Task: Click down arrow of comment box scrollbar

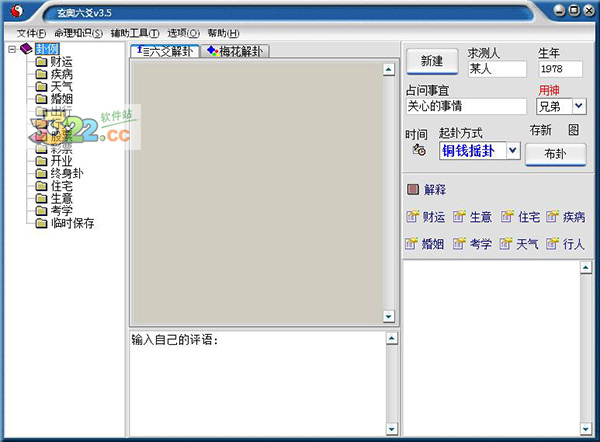Action: tap(391, 429)
